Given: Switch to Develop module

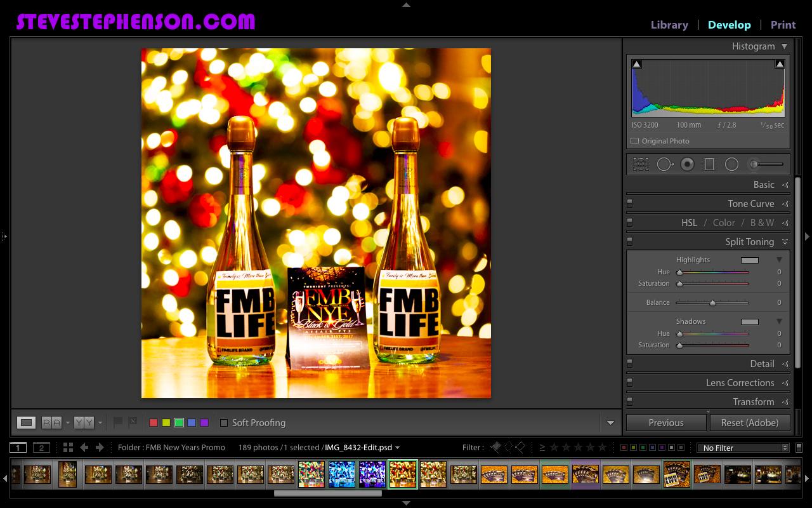Looking at the screenshot, I should coord(729,25).
